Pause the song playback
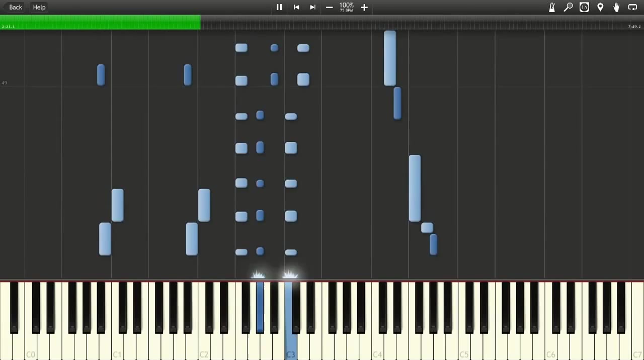644x360 pixels. 279,7
